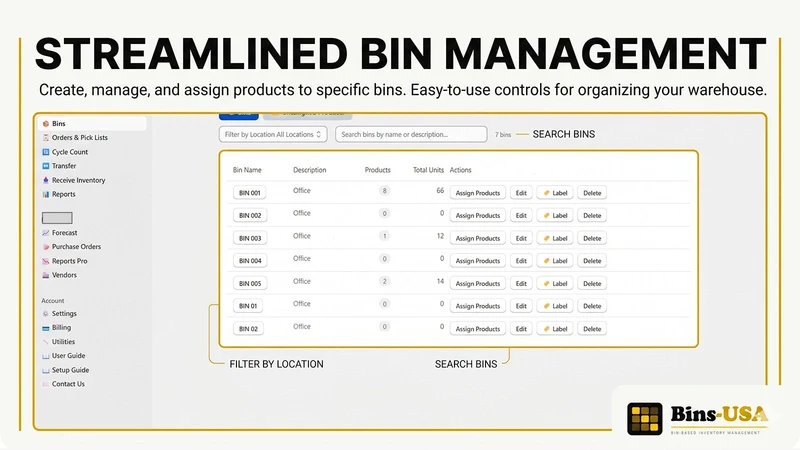Click BIN 02 name badge
This screenshot has height=450, width=800.
pos(248,329)
